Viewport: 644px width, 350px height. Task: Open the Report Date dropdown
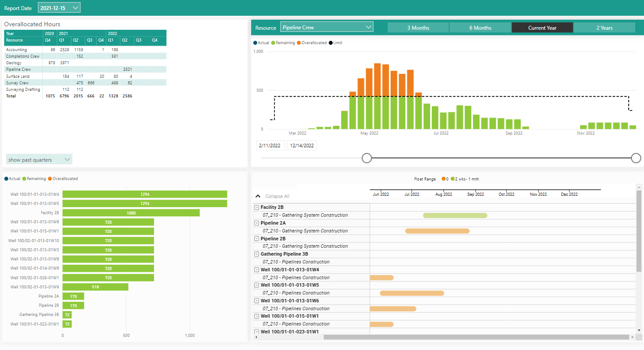(x=59, y=8)
